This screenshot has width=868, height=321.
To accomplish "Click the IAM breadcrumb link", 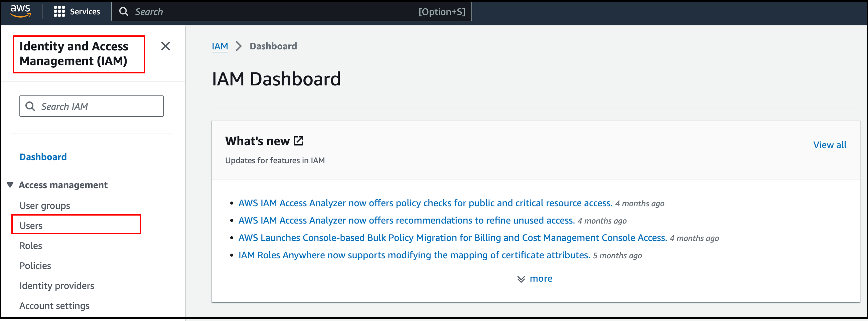I will pos(220,46).
